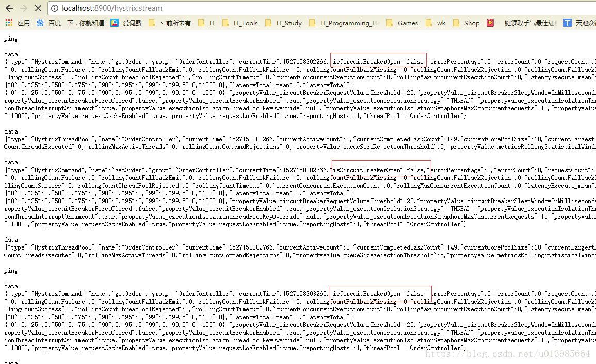The height and width of the screenshot is (364, 596).
Task: Click the red icon of 一键领取 bookmark
Action: [490, 23]
